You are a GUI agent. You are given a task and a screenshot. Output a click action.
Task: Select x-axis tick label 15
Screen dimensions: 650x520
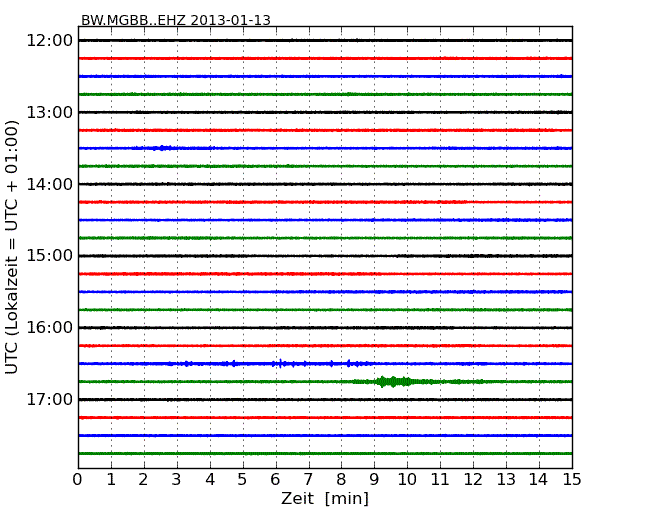coord(572,480)
